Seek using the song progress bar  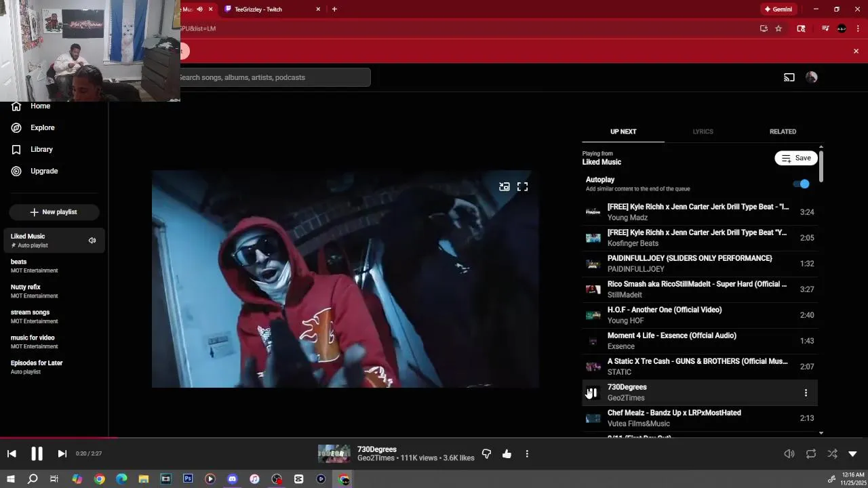click(434, 438)
